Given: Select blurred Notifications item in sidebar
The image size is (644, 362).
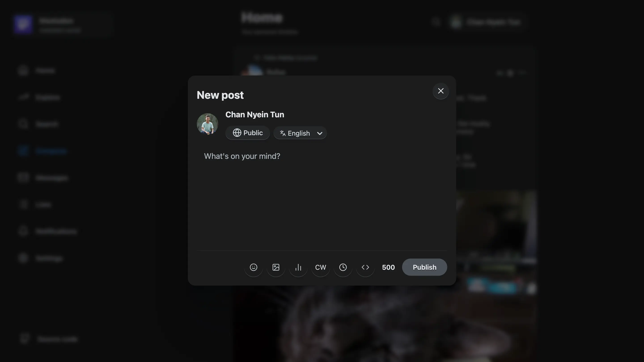Looking at the screenshot, I should coord(55,231).
